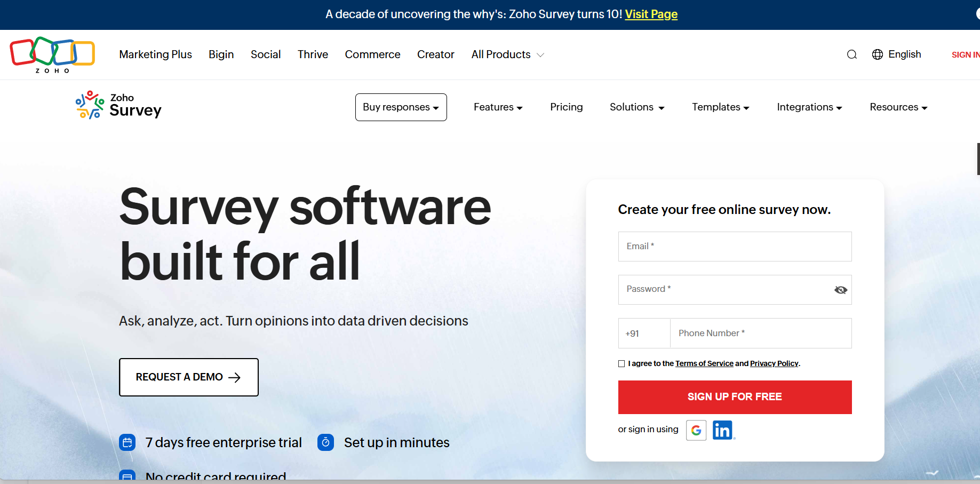Focus the Password input field
This screenshot has height=484, width=980.
(x=735, y=290)
